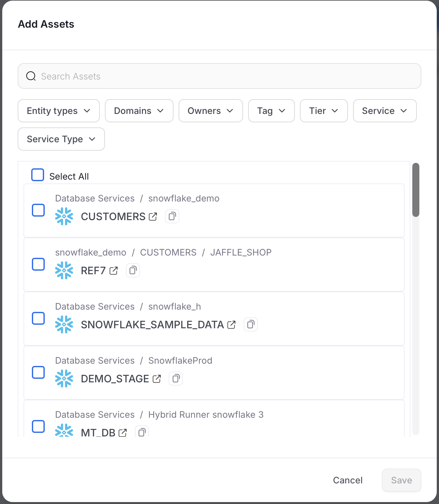Open SNOWFLAKE_SAMPLE_DATA external link icon
The image size is (439, 504).
[x=231, y=325]
